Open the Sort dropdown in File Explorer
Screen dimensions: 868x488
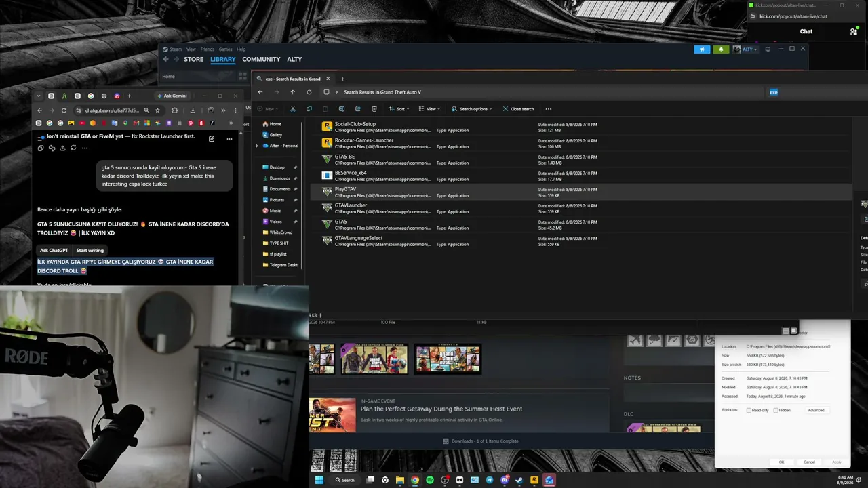pyautogui.click(x=399, y=108)
